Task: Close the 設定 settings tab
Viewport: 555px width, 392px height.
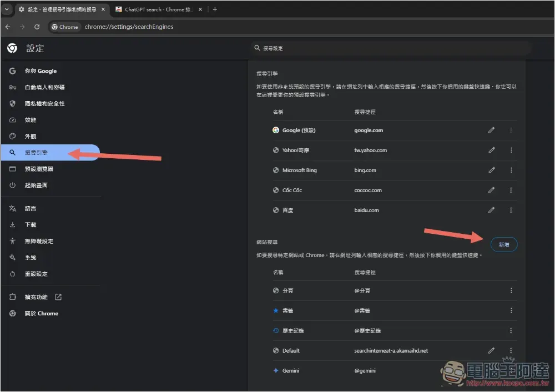Action: point(103,9)
